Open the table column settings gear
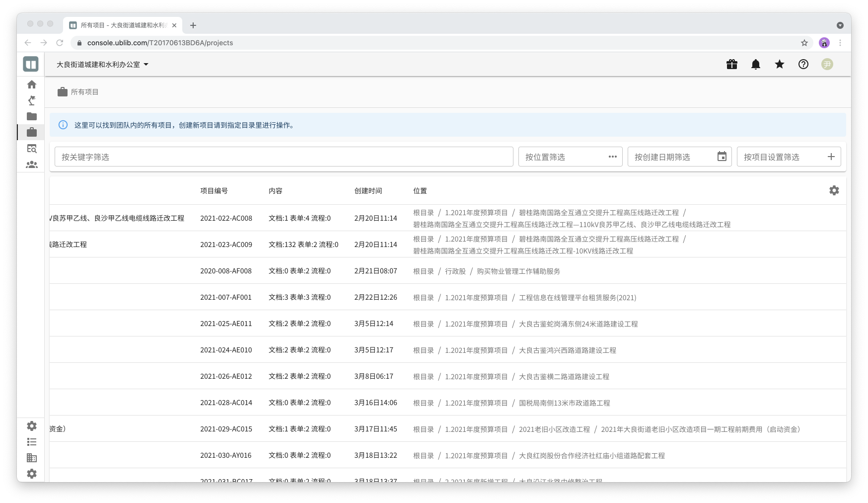The width and height of the screenshot is (868, 503). (x=834, y=190)
